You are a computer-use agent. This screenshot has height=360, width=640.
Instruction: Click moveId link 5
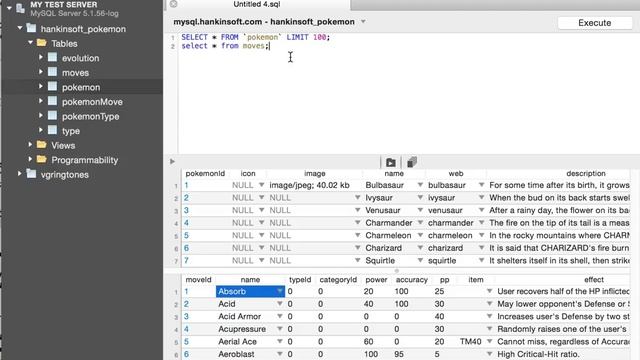(186, 341)
